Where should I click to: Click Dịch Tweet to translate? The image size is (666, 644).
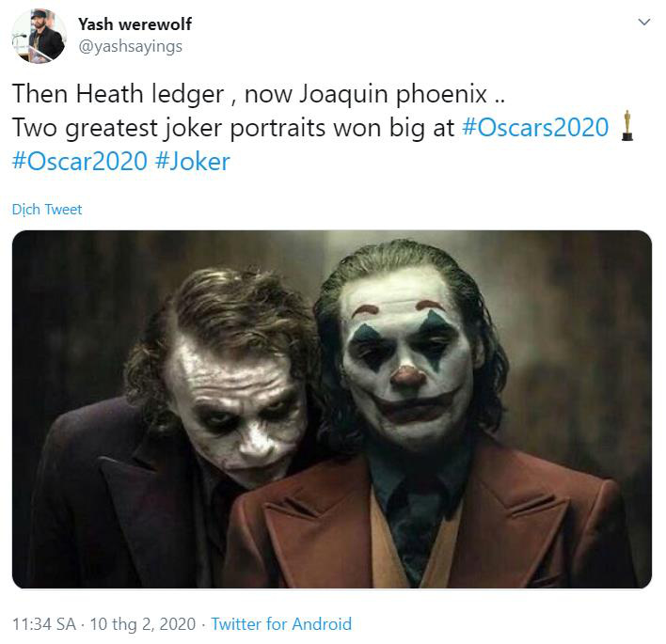click(x=47, y=210)
